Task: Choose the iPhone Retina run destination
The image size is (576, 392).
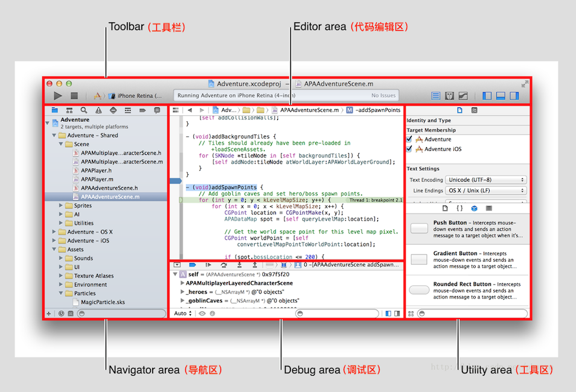Action: (136, 96)
